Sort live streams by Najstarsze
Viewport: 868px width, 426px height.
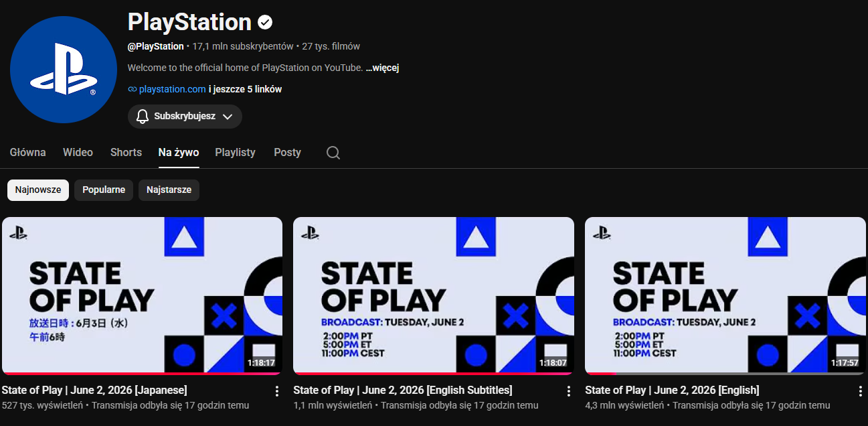(x=169, y=190)
